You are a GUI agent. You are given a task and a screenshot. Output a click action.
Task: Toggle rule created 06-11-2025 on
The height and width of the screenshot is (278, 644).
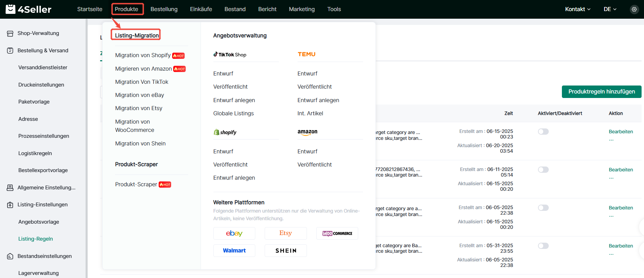543,170
